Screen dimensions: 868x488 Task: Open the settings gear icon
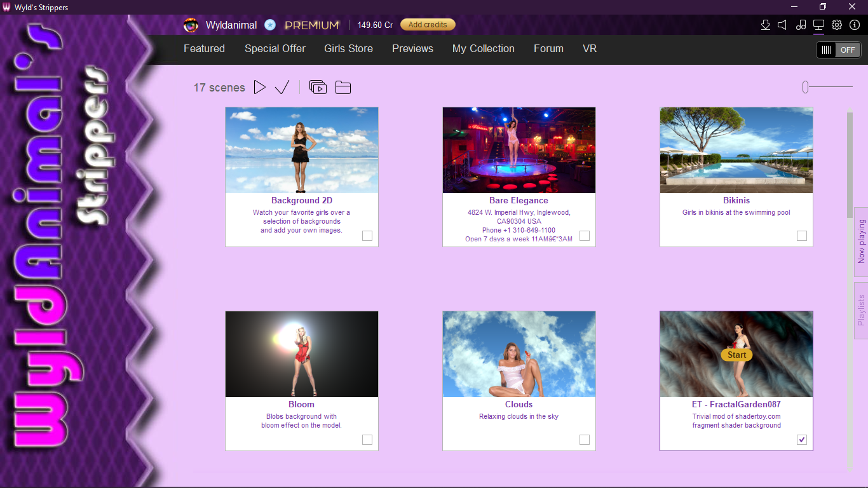click(837, 25)
